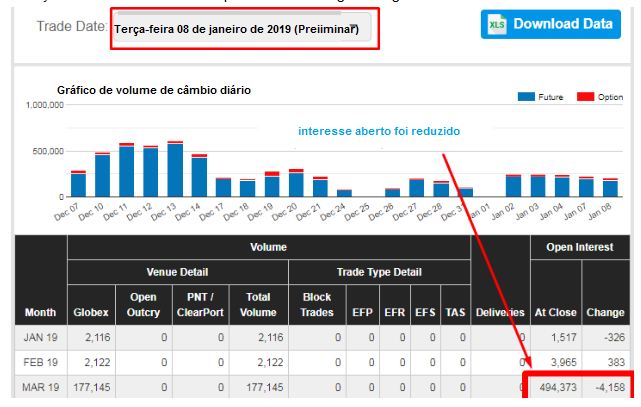
Task: Click the XLS icon on Download Data
Action: click(x=498, y=24)
